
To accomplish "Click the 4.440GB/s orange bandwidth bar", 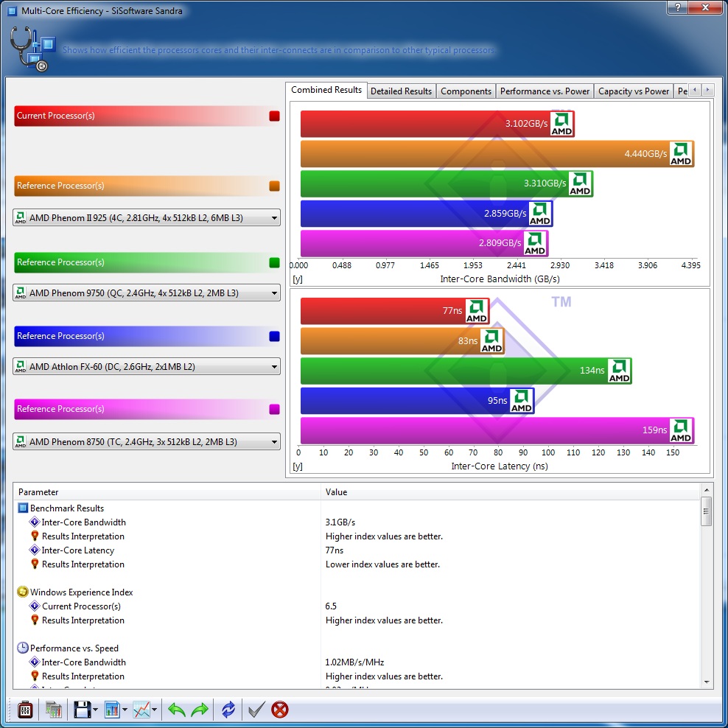I will 497,154.
